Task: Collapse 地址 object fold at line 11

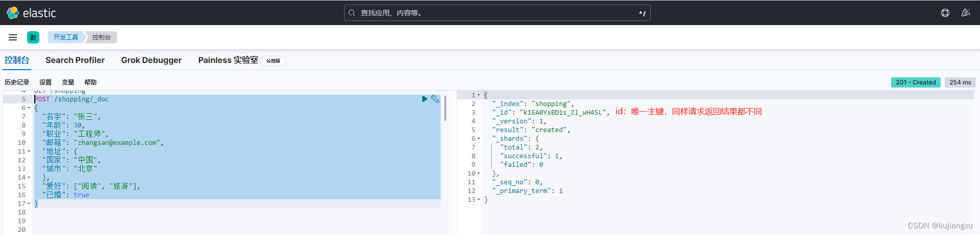Action: [29, 152]
